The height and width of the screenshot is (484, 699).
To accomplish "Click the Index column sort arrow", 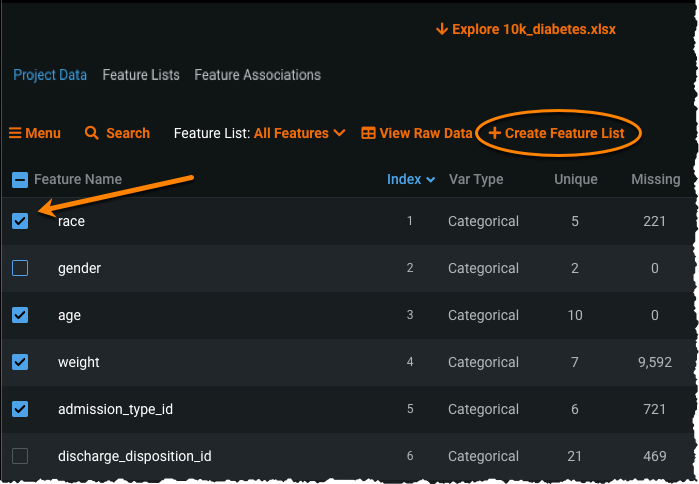I will coord(431,180).
